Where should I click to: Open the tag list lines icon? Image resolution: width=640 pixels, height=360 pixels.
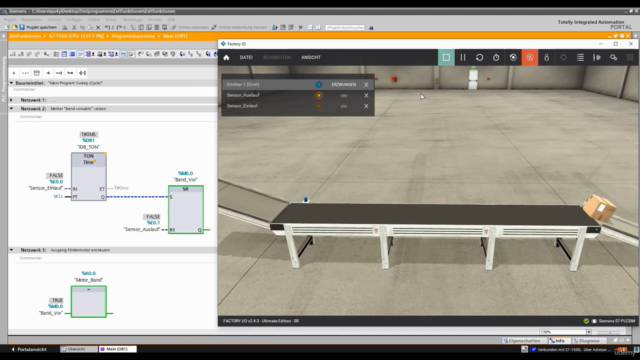coord(580,58)
